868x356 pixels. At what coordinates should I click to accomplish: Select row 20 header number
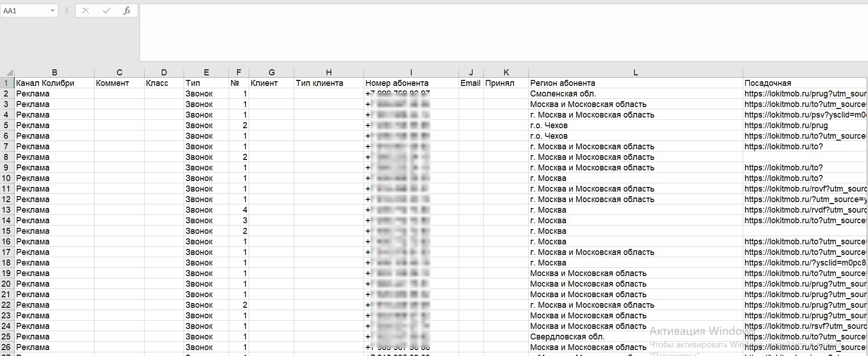pyautogui.click(x=7, y=284)
